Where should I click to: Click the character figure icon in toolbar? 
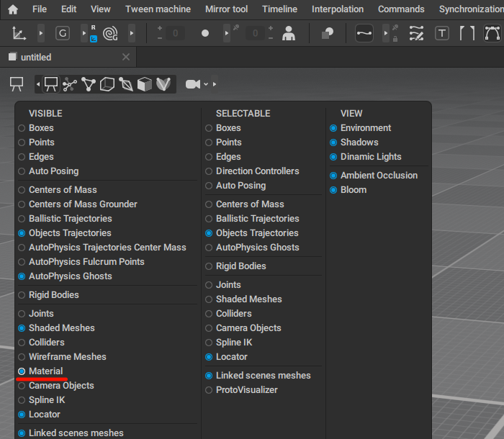click(x=289, y=33)
